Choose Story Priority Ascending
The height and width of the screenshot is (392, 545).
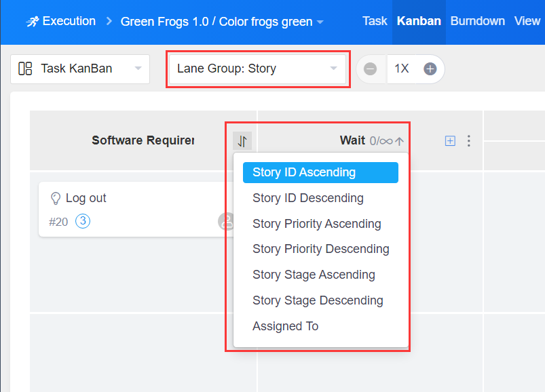316,224
